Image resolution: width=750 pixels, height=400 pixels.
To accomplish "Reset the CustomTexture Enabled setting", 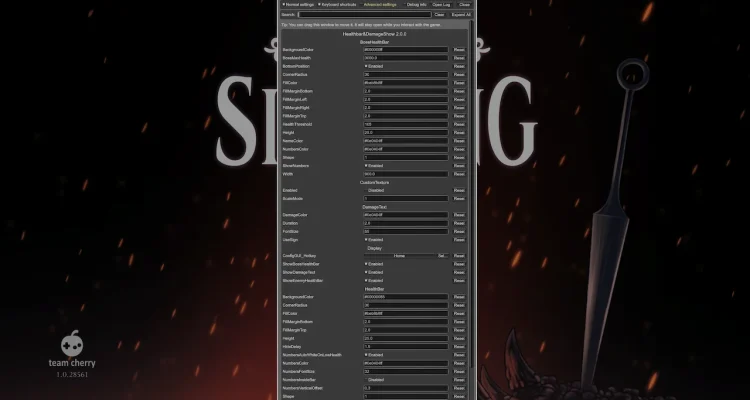I will (x=459, y=190).
